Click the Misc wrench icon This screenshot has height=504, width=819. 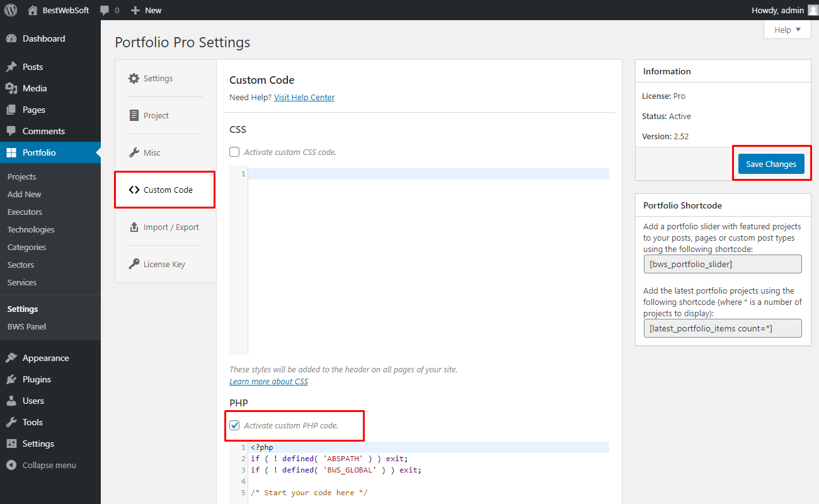134,152
